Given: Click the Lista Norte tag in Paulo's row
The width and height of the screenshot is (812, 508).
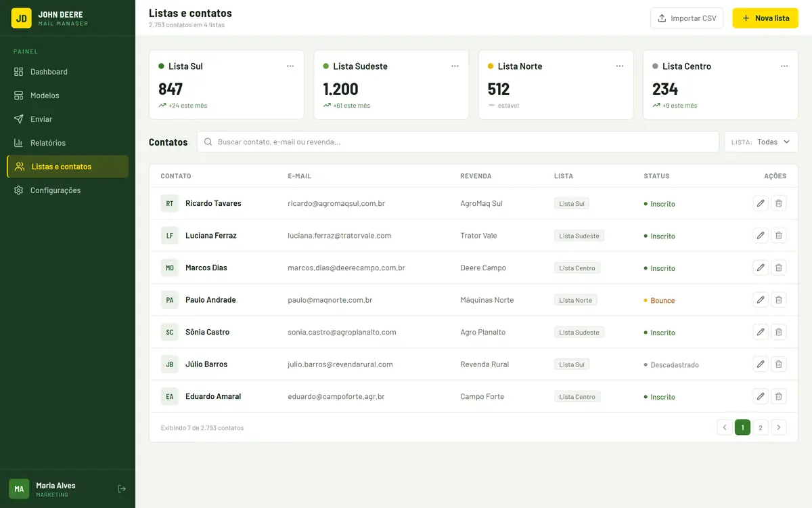Looking at the screenshot, I should pyautogui.click(x=575, y=300).
